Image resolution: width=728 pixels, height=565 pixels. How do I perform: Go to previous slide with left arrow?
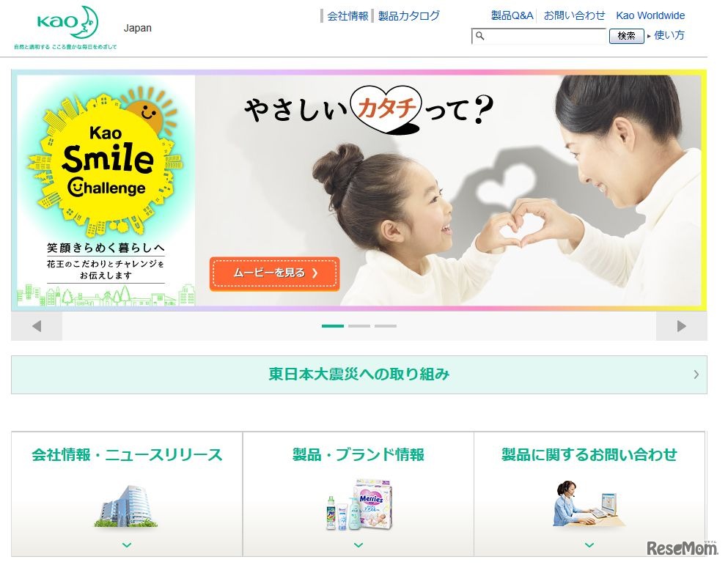[37, 326]
